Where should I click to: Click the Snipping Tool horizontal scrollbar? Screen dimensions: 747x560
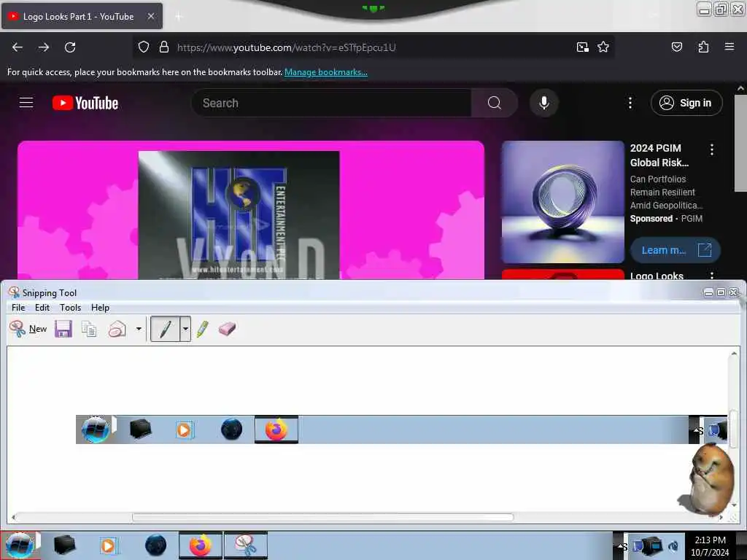[323, 517]
